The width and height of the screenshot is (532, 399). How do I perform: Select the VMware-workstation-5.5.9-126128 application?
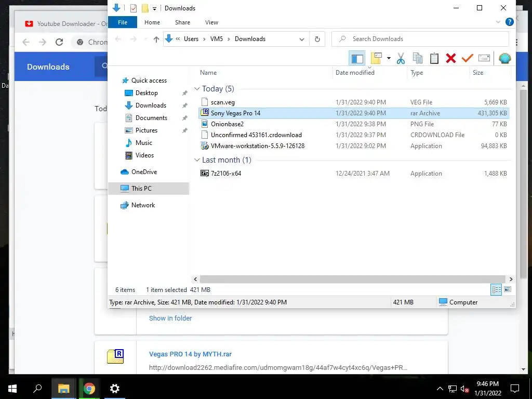click(x=354, y=146)
